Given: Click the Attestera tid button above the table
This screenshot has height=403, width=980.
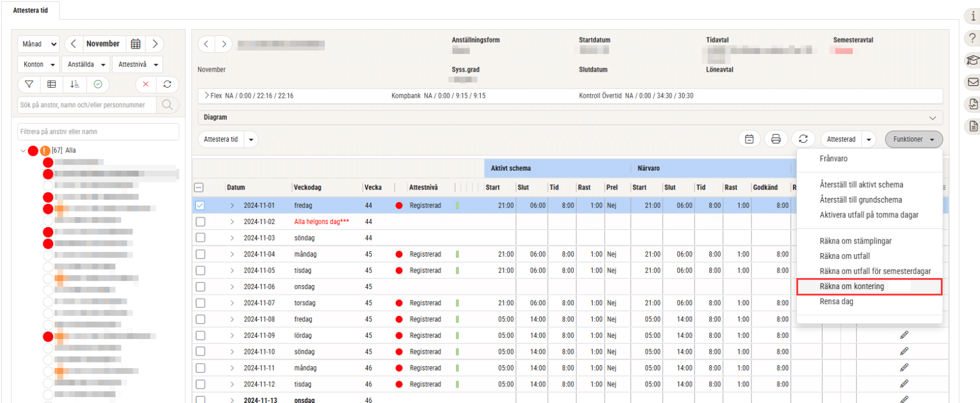Looking at the screenshot, I should coord(221,139).
